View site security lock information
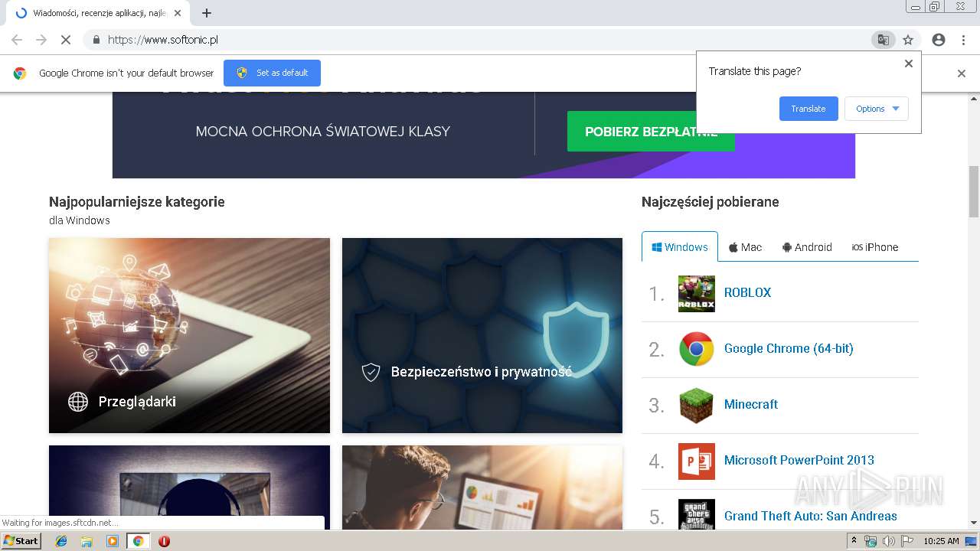 point(96,40)
